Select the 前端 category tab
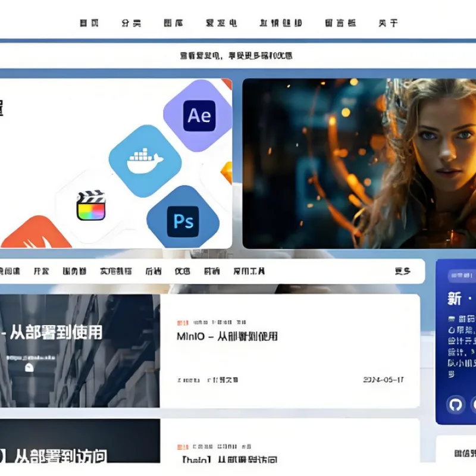 click(212, 271)
